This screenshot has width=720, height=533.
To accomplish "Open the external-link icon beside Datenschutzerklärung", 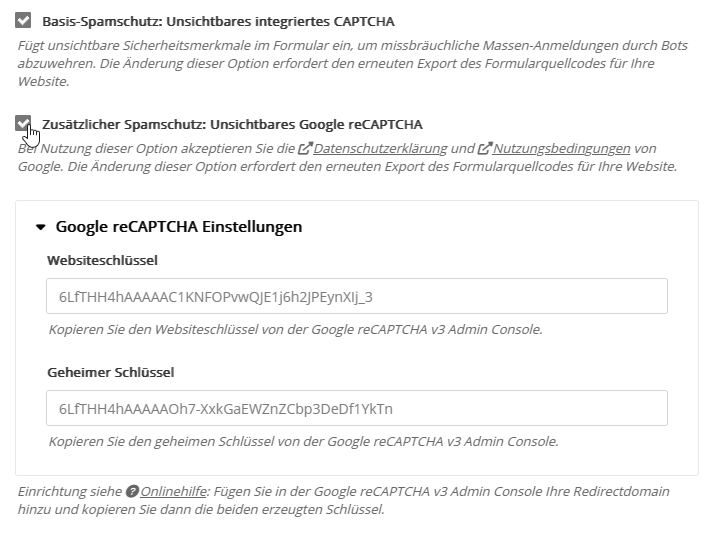I will (x=306, y=149).
